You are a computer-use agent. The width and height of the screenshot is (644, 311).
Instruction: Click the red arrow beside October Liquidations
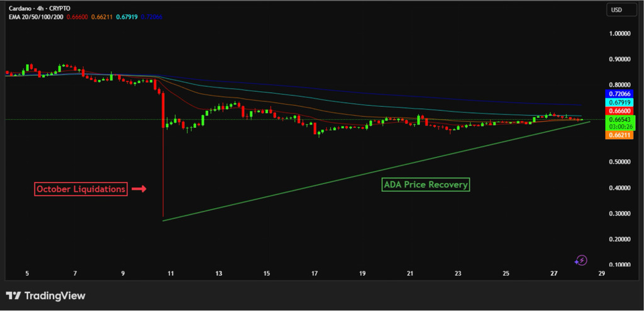click(140, 189)
